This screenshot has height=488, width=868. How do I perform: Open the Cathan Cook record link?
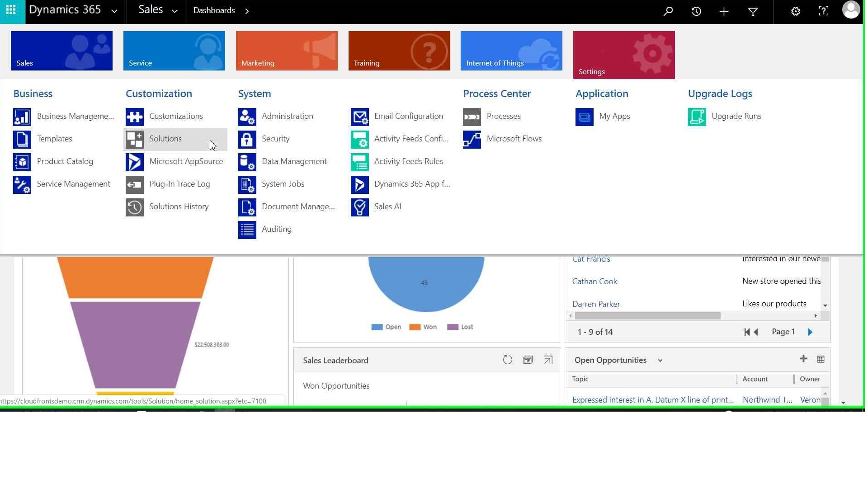594,282
